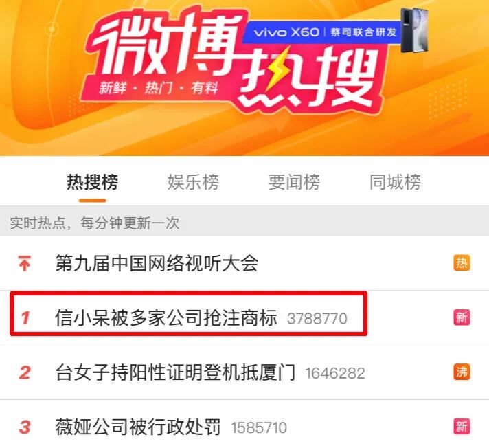This screenshot has height=448, width=489.
Task: Open topic 薇娅公司被行政处罚
Action: pyautogui.click(x=138, y=427)
